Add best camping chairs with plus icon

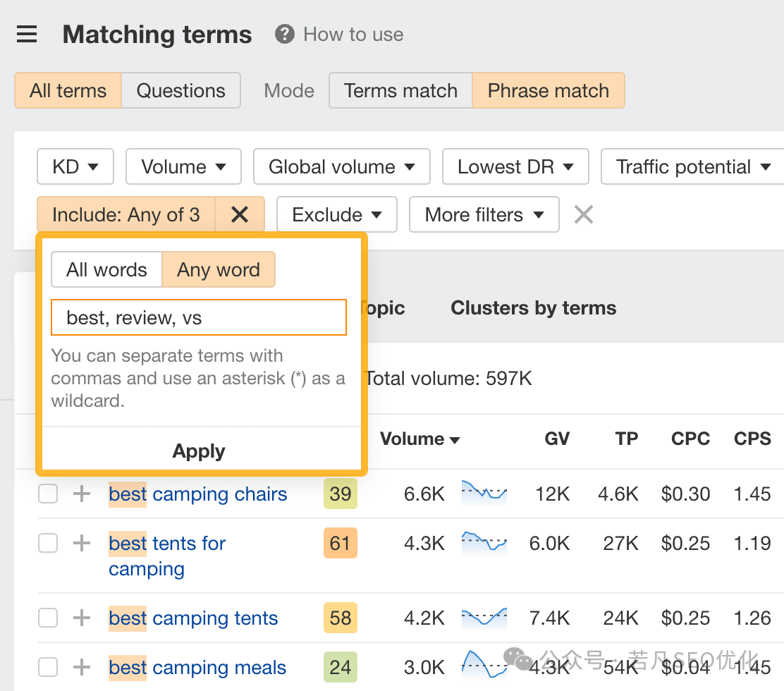(82, 494)
